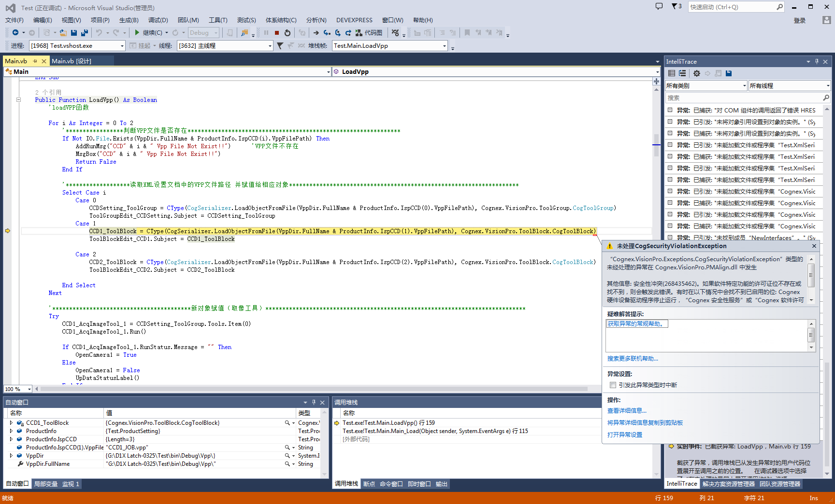
Task: Open the 100 % zoom dropdown
Action: point(18,389)
